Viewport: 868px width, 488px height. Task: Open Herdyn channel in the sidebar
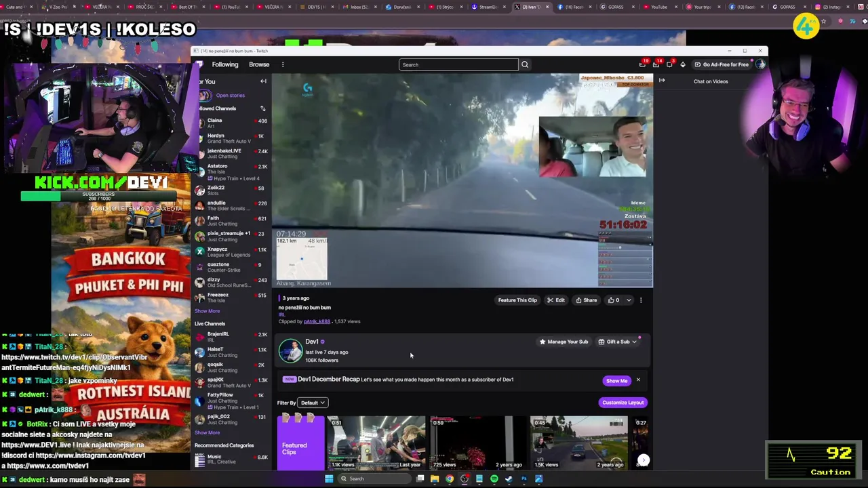(x=231, y=138)
